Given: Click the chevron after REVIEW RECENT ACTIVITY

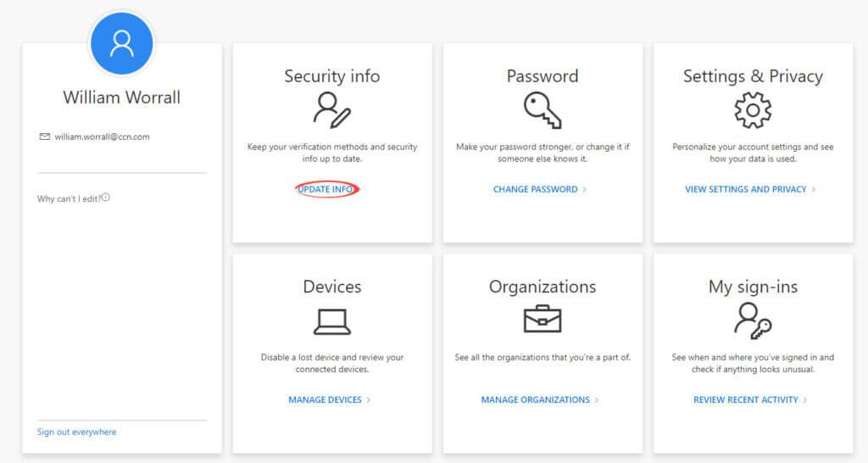Looking at the screenshot, I should (805, 400).
